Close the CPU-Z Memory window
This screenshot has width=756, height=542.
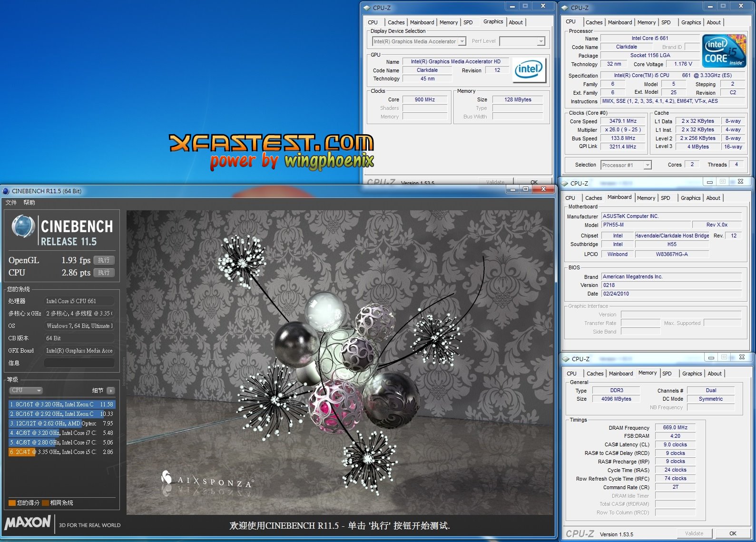click(742, 357)
